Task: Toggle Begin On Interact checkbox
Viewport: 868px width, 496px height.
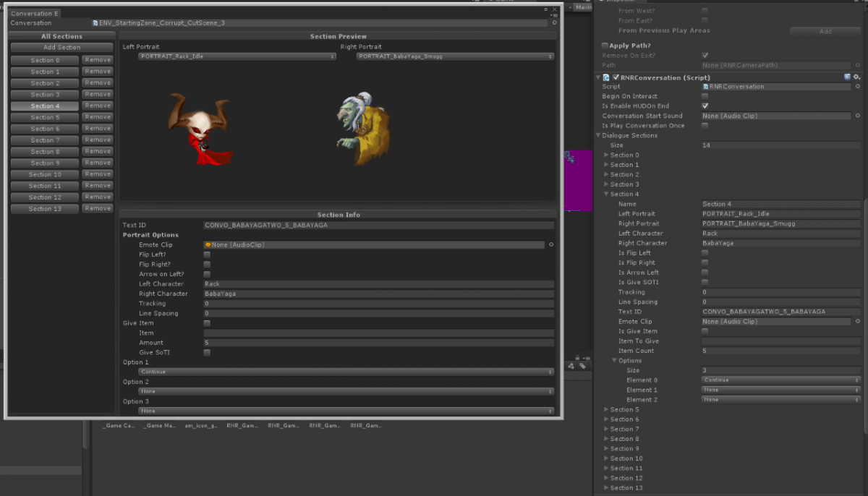Action: point(705,96)
